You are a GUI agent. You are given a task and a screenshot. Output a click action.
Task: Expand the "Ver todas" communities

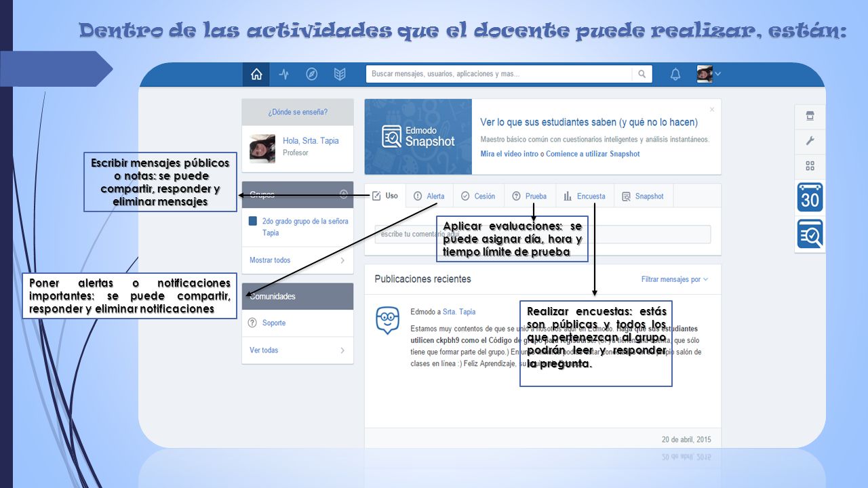298,350
